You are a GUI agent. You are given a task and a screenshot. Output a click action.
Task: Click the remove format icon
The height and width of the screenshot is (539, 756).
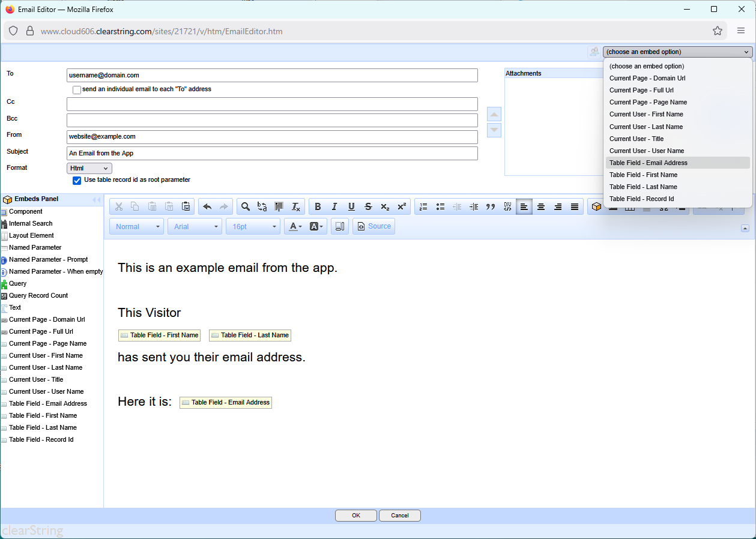296,206
